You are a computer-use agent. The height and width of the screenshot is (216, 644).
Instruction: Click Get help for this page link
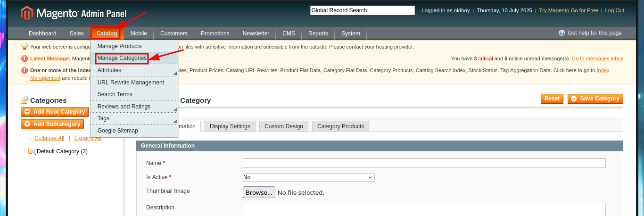pos(594,33)
